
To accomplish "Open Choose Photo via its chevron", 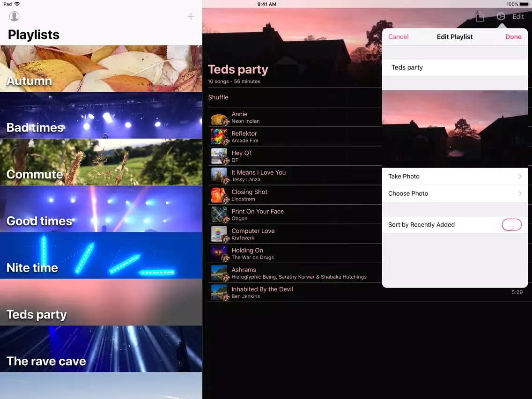I will pyautogui.click(x=520, y=193).
